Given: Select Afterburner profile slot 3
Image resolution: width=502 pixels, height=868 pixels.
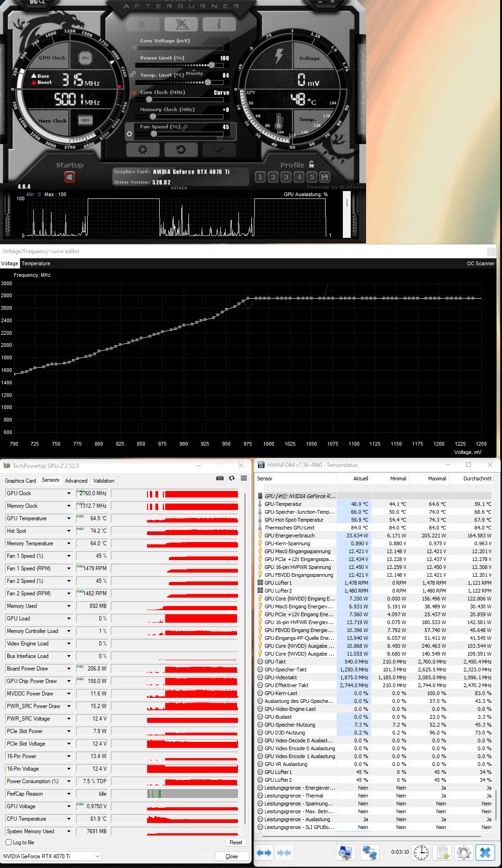Looking at the screenshot, I should pos(286,177).
